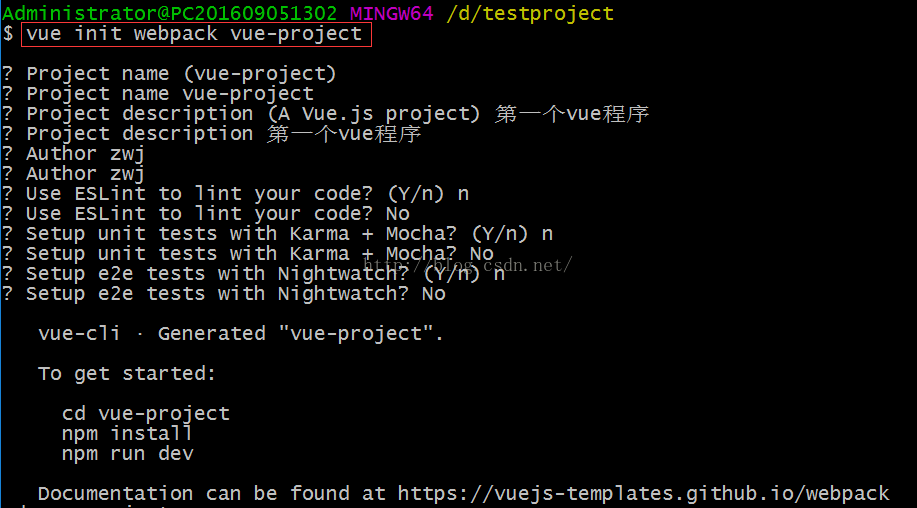Click the "No" answer on the Karma + Mocha line
917x508 pixels.
click(x=481, y=253)
